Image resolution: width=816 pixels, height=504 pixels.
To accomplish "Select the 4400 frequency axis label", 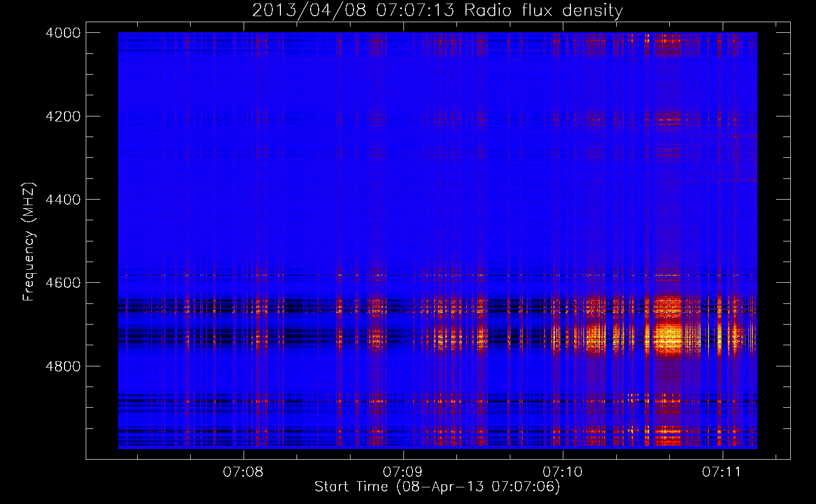I will click(63, 200).
